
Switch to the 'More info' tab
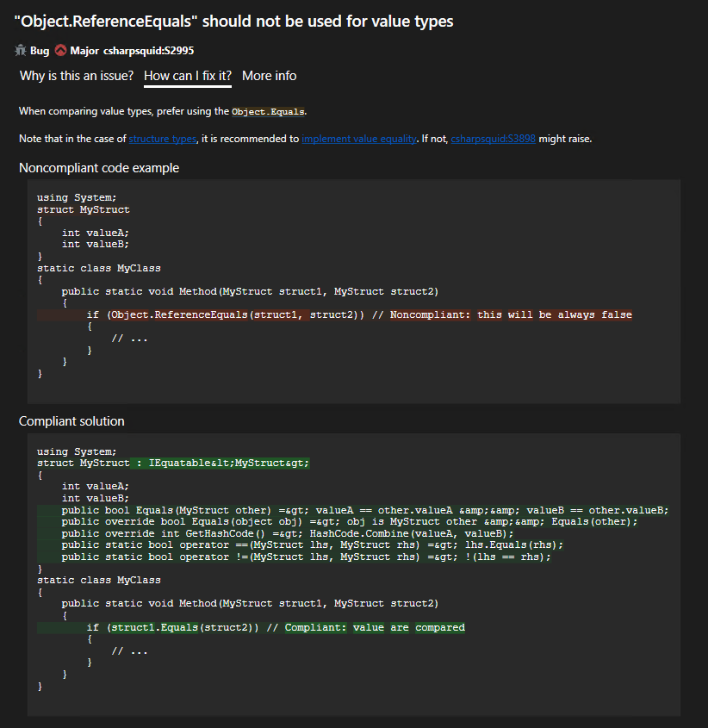pyautogui.click(x=270, y=76)
